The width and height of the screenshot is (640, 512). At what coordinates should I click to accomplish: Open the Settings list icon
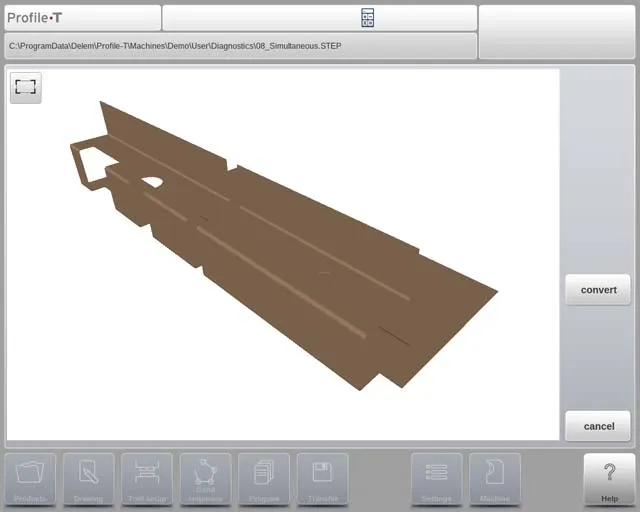[x=437, y=479]
